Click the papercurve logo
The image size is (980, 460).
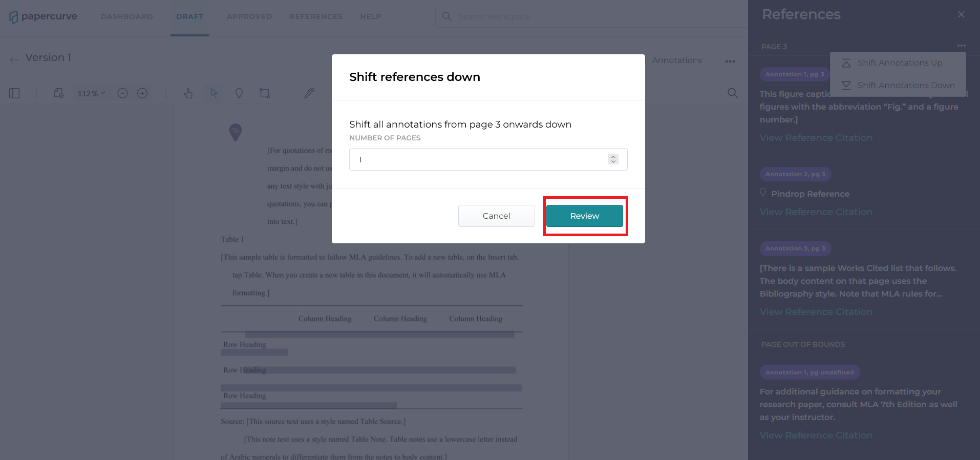tap(43, 16)
